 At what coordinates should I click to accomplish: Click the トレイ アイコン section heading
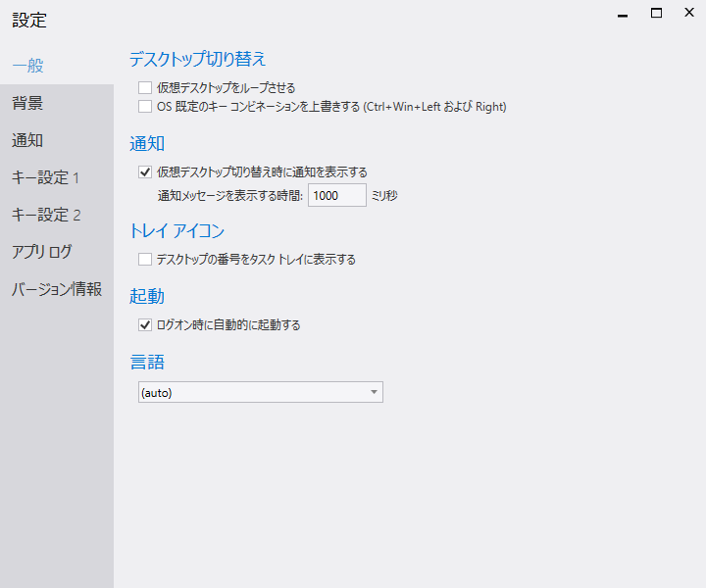(x=176, y=231)
